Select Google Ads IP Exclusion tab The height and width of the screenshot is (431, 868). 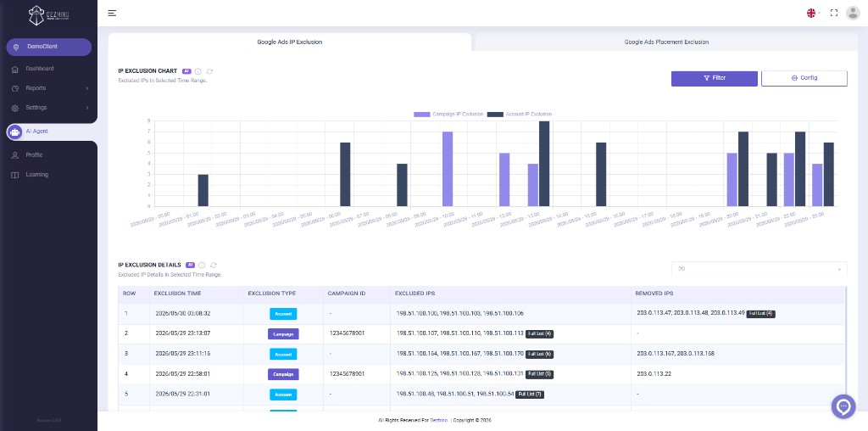click(x=290, y=42)
